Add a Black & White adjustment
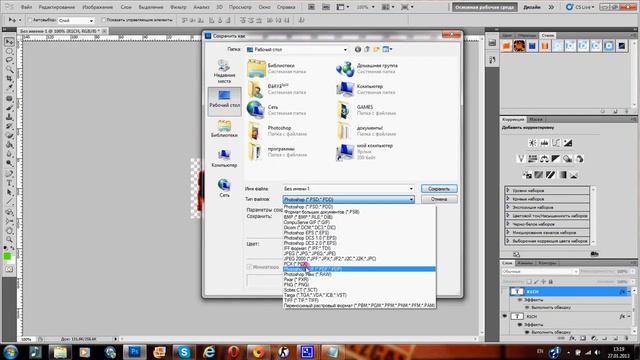The height and width of the screenshot is (360, 640). 556,159
